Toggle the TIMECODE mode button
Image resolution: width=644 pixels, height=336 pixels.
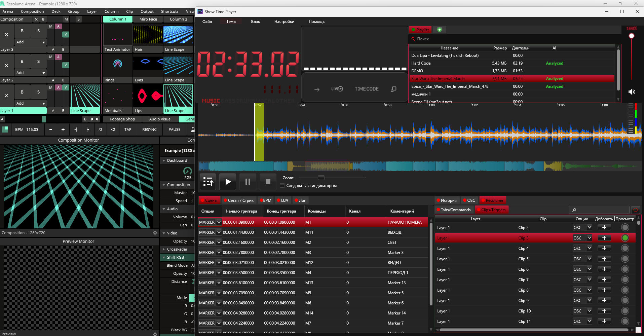click(367, 89)
